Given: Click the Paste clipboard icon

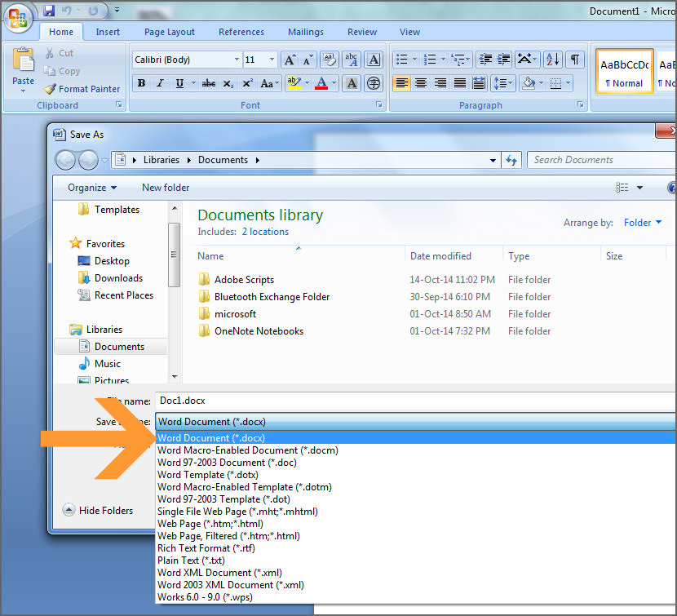Looking at the screenshot, I should pos(24,60).
